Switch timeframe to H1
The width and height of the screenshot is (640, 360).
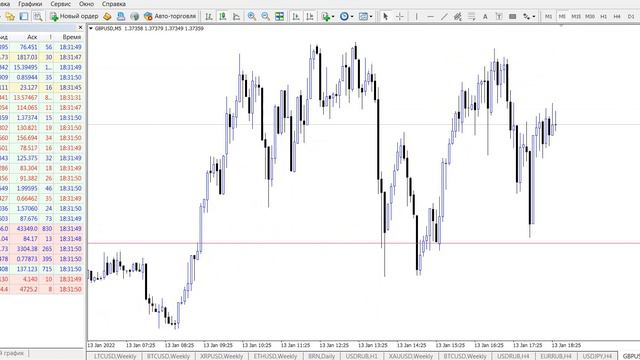click(x=604, y=16)
